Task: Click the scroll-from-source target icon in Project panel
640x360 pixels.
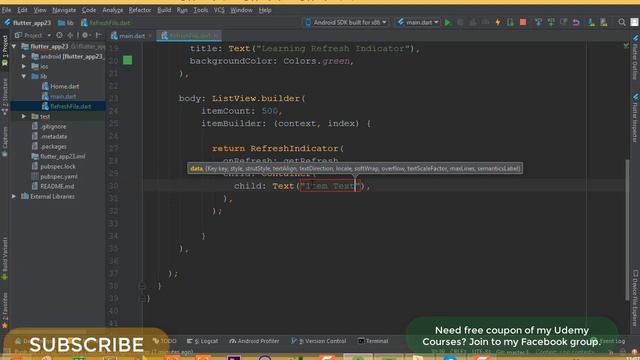Action: click(60, 36)
